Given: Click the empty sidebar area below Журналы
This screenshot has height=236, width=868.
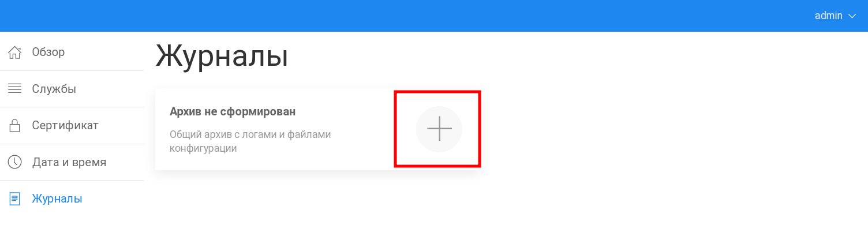Looking at the screenshot, I should click(72, 226).
